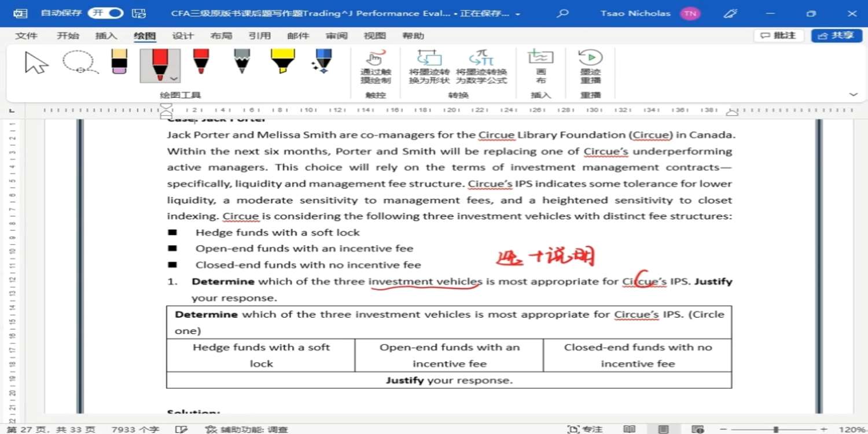The height and width of the screenshot is (434, 868).
Task: Open the 批注 comments button
Action: point(779,35)
